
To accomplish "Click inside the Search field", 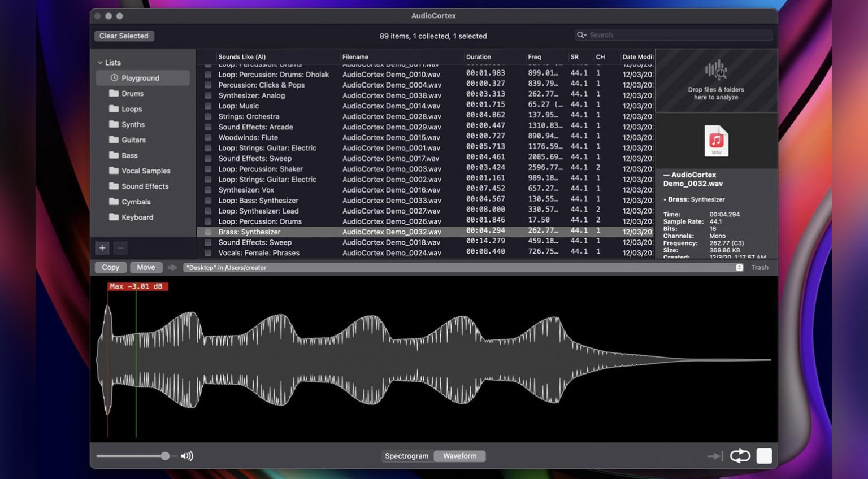I will [x=674, y=35].
